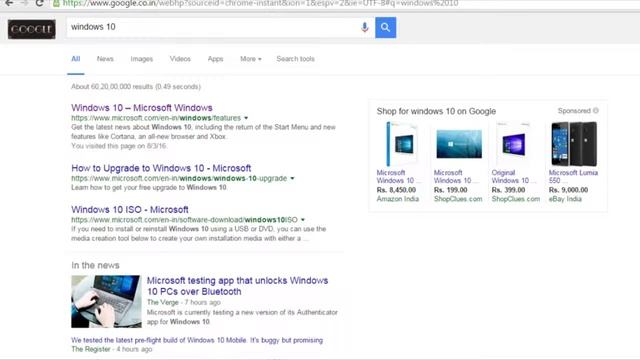This screenshot has height=360, width=640.
Task: Click the Rs. 199.00 product image
Action: coord(459,144)
